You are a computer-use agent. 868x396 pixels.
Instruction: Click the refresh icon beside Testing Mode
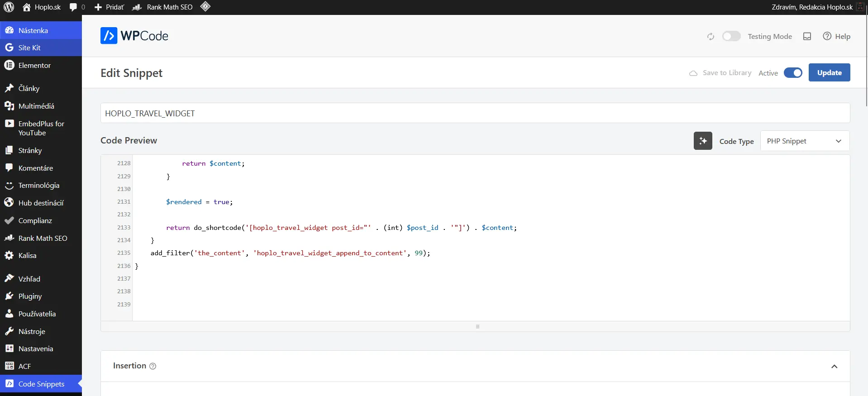pos(711,36)
